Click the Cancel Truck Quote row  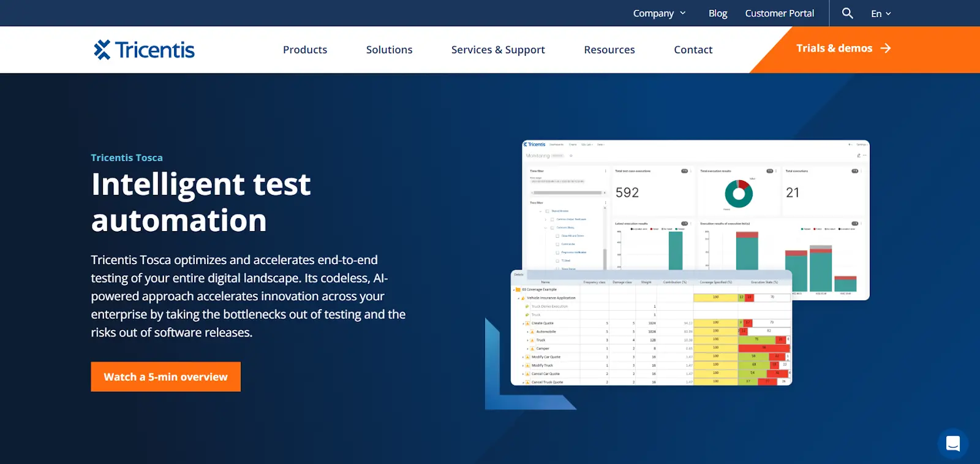click(x=651, y=382)
